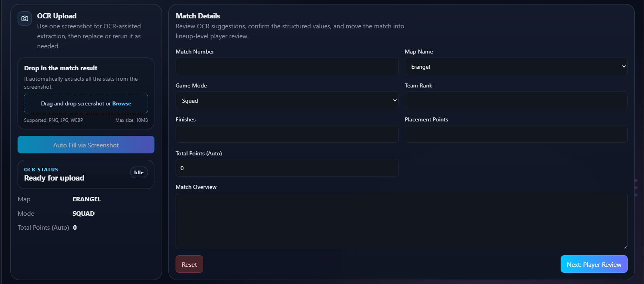
Task: Click Reset to clear match details
Action: point(189,264)
